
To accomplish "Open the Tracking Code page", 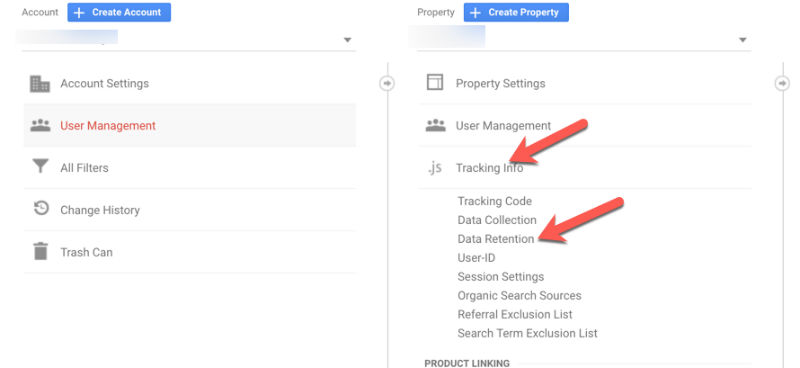I will [494, 201].
